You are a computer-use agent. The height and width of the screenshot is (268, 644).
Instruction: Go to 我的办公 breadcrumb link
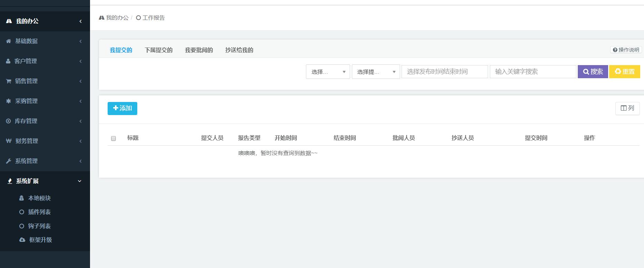click(x=117, y=18)
